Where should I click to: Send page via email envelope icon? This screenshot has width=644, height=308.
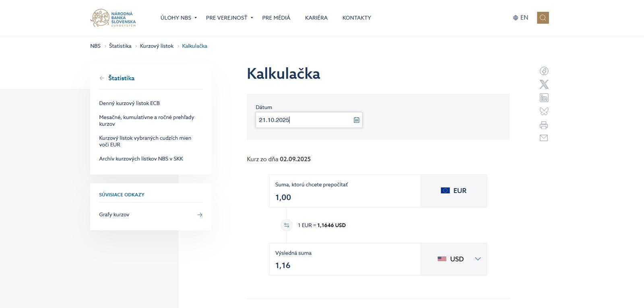(544, 138)
